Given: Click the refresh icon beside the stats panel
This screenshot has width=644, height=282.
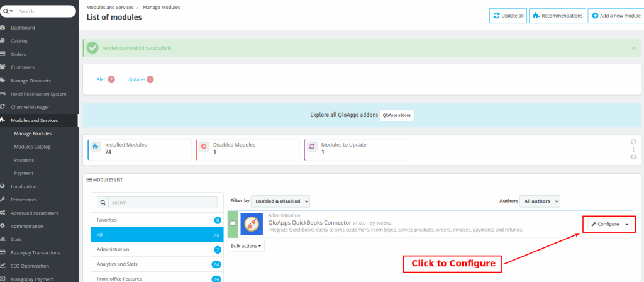Looking at the screenshot, I should click(633, 142).
